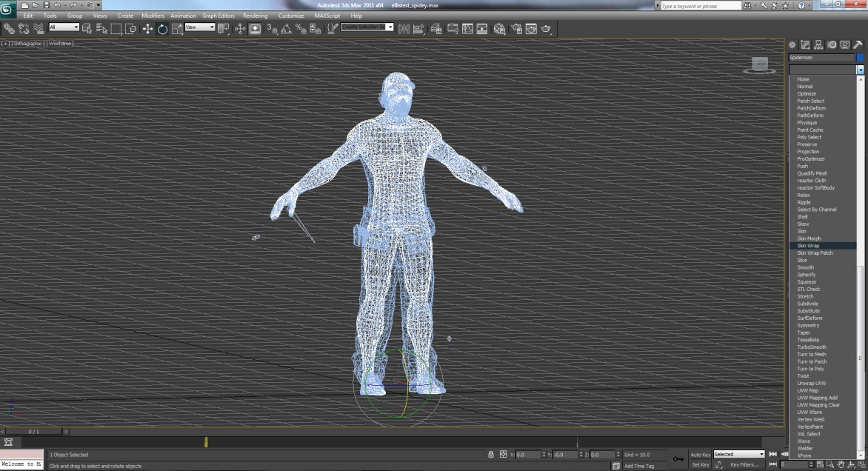Image resolution: width=868 pixels, height=471 pixels.
Task: Click the Mirror tool icon
Action: point(404,29)
